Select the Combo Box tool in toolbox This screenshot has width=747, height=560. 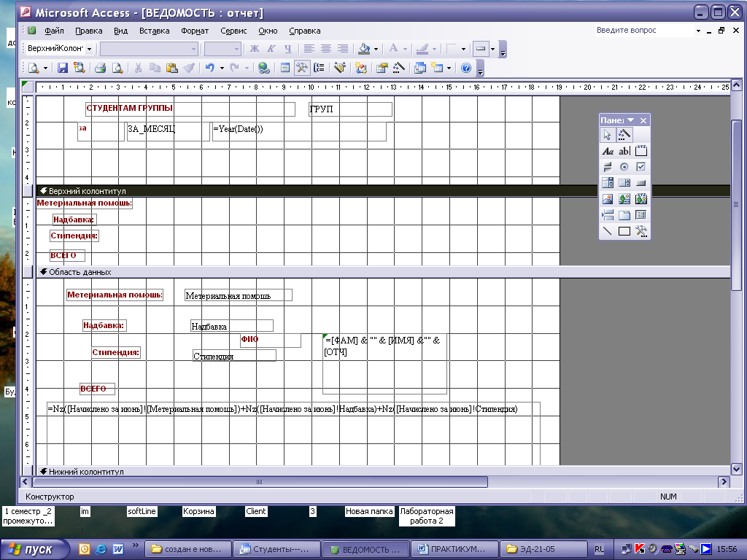[608, 183]
